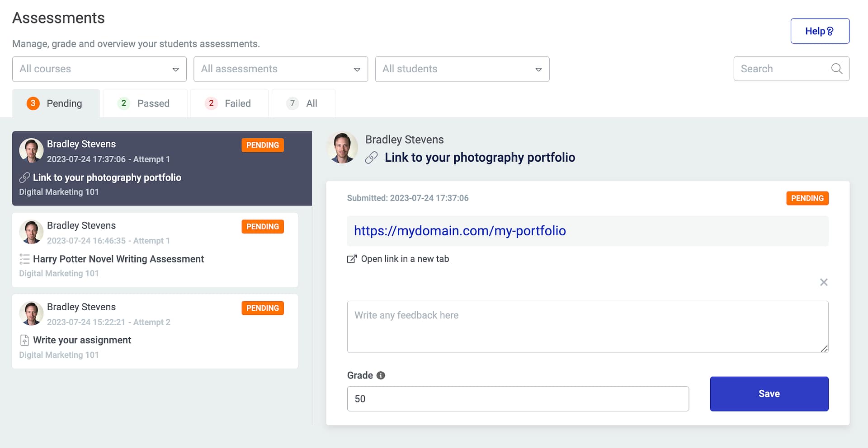Click the question mark icon in Help
868x448 pixels.
(x=830, y=31)
